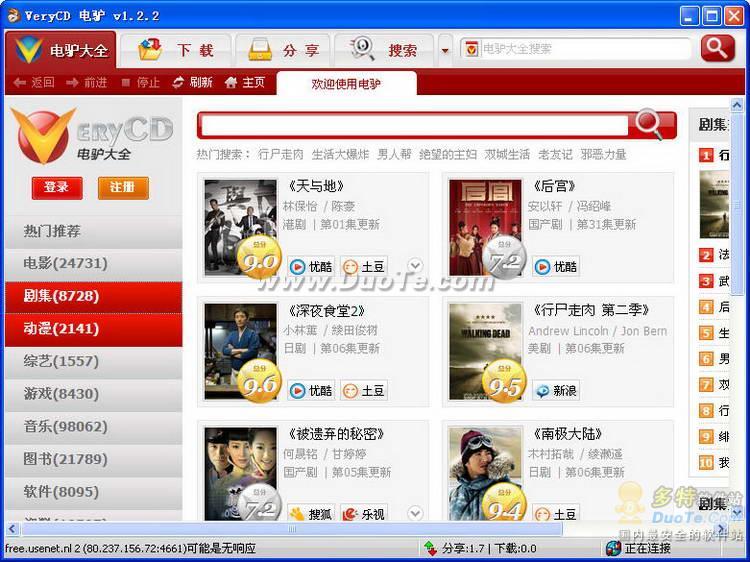This screenshot has height=562, width=750.
Task: Click hot search link 老友记
Action: click(x=555, y=154)
